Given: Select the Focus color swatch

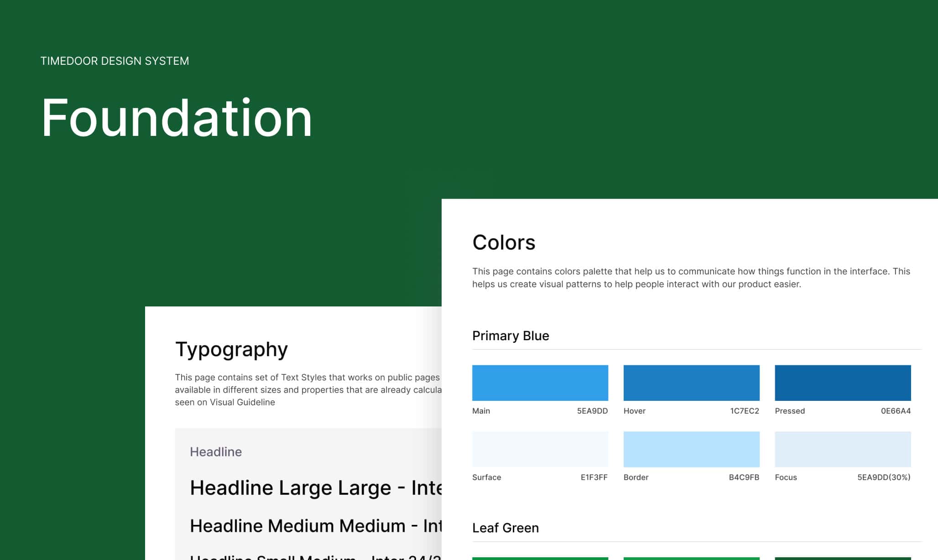Looking at the screenshot, I should (x=842, y=449).
